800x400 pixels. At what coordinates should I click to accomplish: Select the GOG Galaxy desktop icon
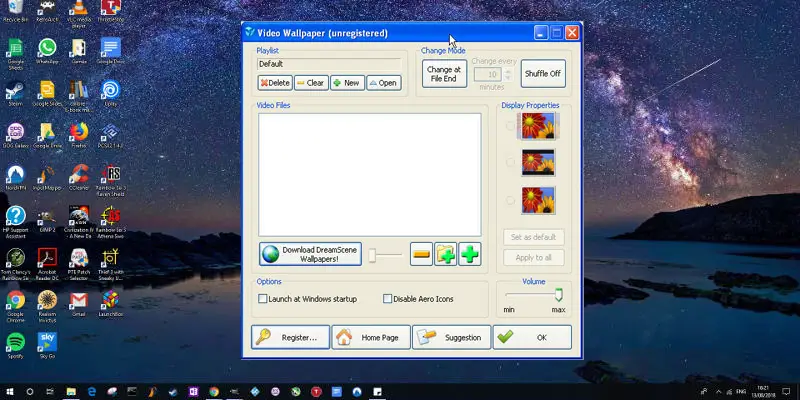coord(15,136)
